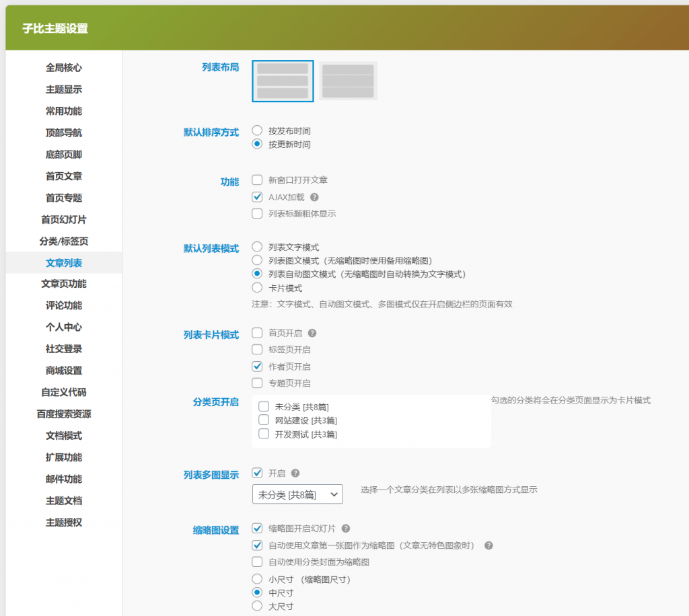
Task: Click the help icon beside 首页开启
Action: (x=312, y=334)
